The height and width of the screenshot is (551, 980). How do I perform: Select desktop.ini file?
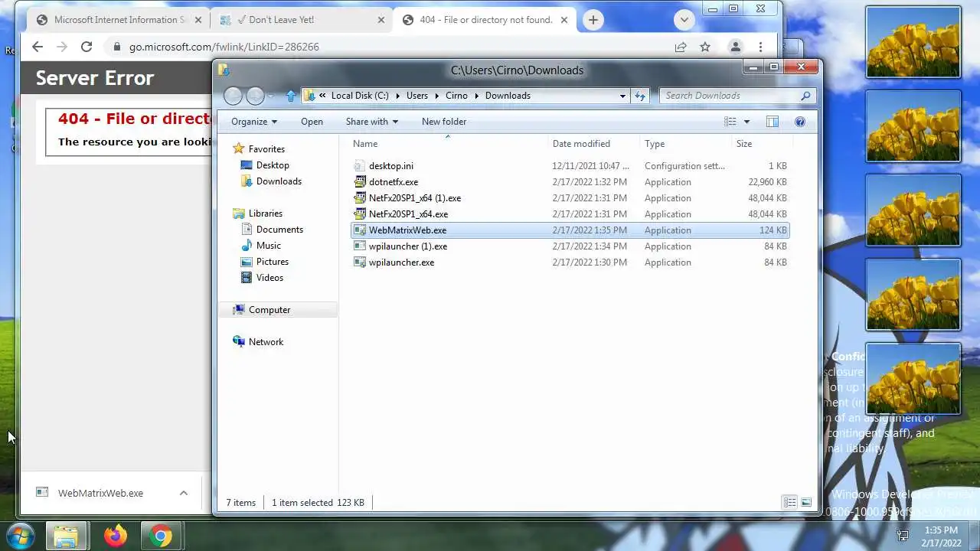pyautogui.click(x=570, y=166)
